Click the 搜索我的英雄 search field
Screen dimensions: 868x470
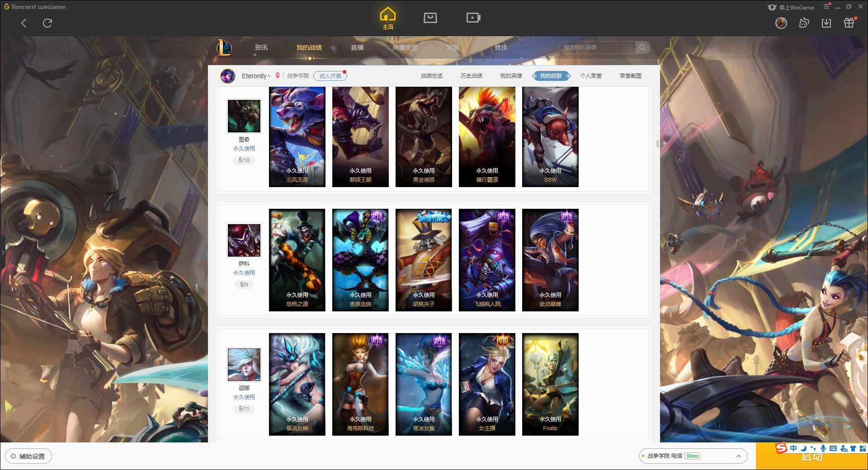pyautogui.click(x=597, y=47)
